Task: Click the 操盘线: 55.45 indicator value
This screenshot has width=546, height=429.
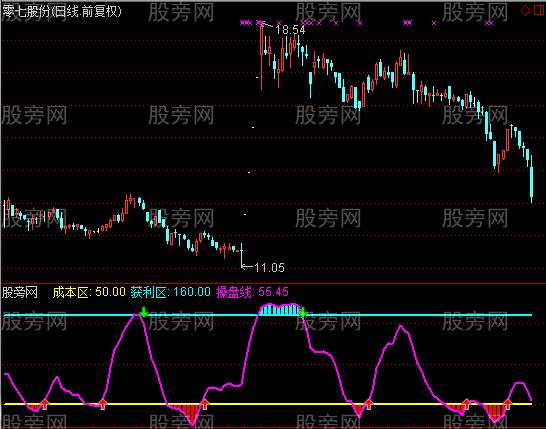Action: pos(252,292)
